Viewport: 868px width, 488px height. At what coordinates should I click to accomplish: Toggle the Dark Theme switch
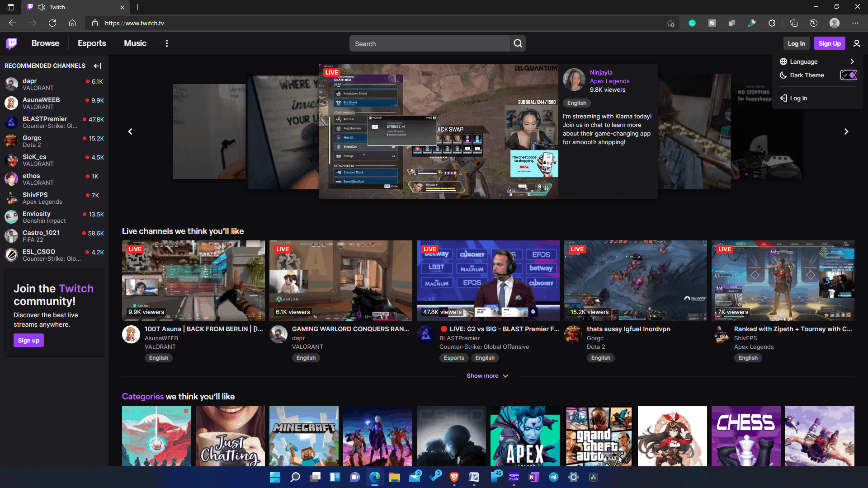pos(849,75)
